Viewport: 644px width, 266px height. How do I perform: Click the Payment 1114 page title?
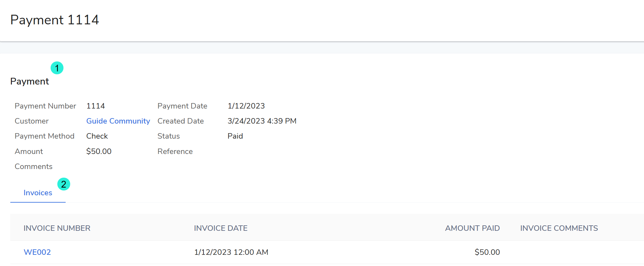[55, 20]
